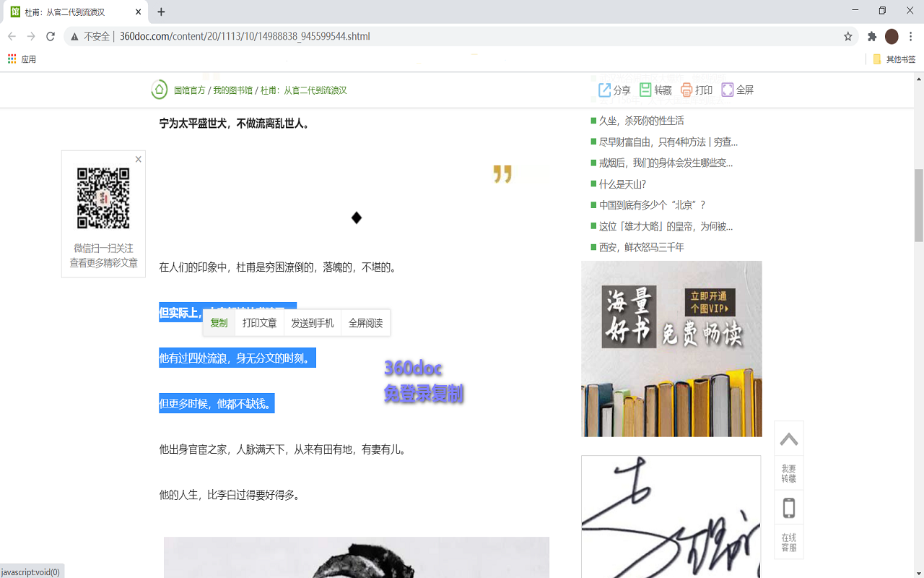924x578 pixels.
Task: Open the 应用 apps shortcut
Action: [x=22, y=59]
